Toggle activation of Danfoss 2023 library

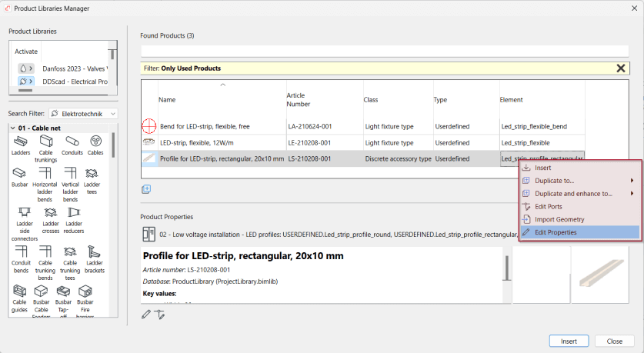[27, 68]
